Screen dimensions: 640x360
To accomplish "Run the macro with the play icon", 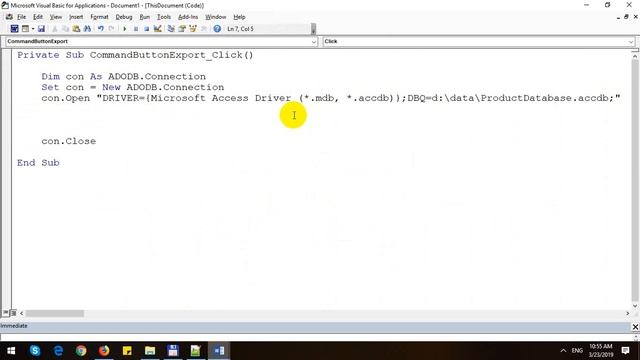I will tap(124, 29).
